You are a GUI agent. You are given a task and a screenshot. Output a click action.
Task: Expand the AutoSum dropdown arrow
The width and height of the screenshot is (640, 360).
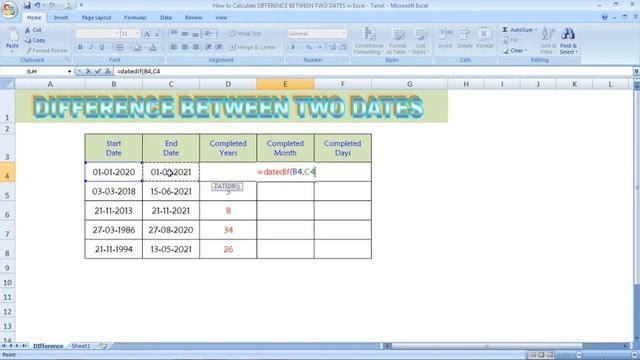point(536,30)
